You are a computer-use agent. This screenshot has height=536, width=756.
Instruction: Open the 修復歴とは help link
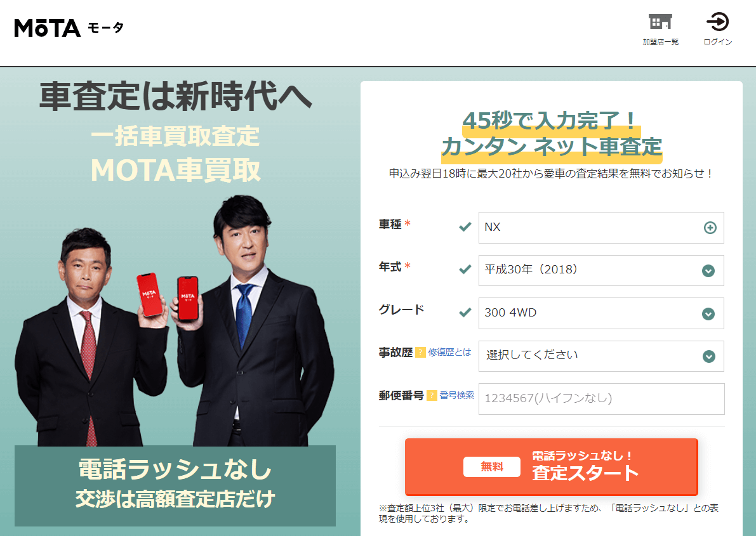[x=449, y=352]
